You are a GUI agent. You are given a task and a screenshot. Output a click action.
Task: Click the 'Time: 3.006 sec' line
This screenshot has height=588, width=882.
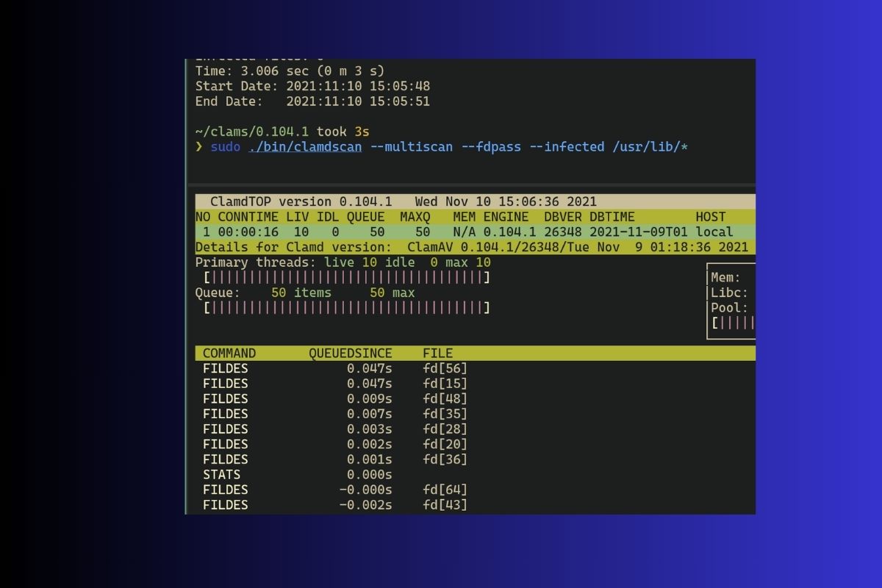(x=290, y=71)
